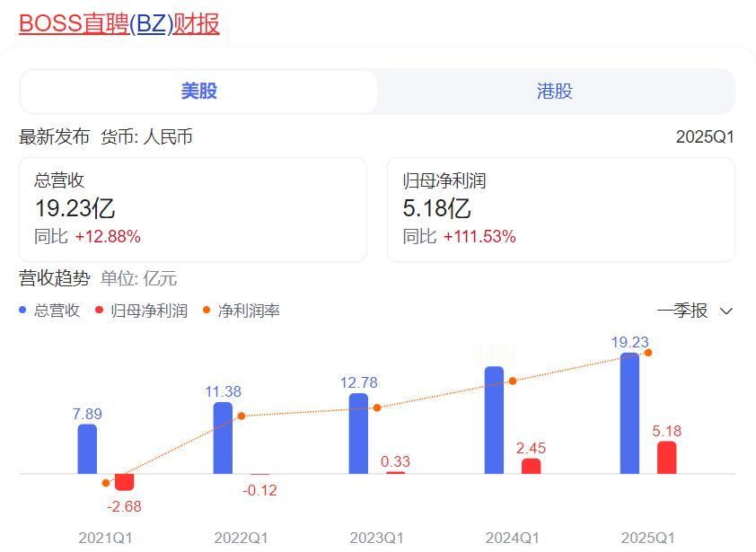Click the +12.88% year-over-year figure
Viewport: 756px width, 552px height.
[108, 236]
